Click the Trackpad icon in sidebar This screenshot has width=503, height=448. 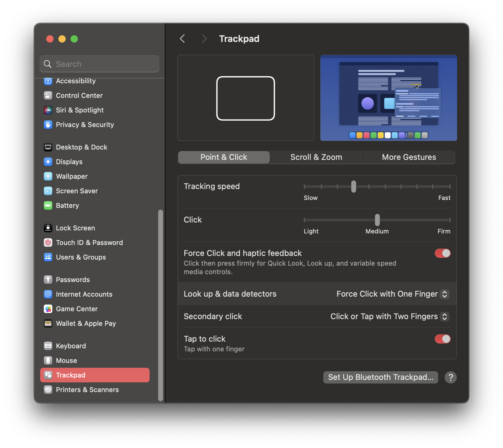click(x=48, y=375)
